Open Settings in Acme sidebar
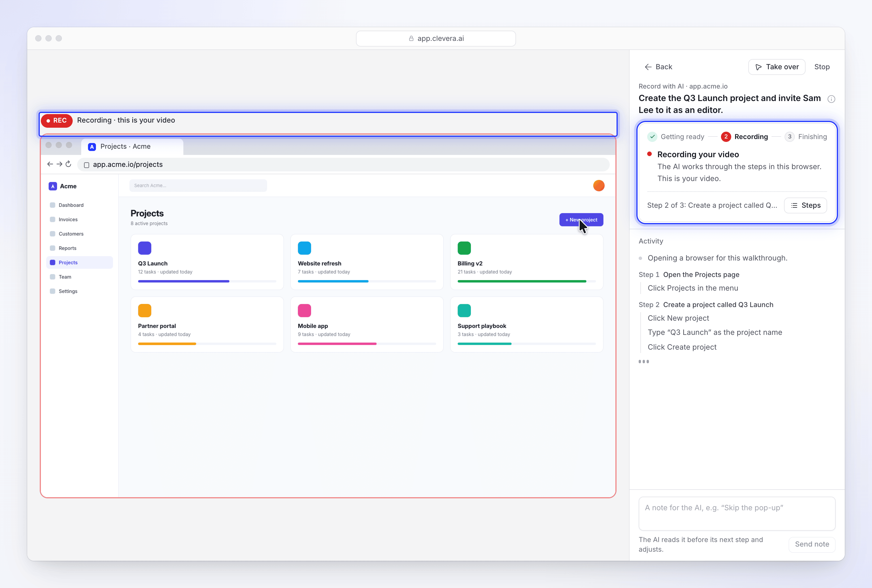 (x=79, y=291)
